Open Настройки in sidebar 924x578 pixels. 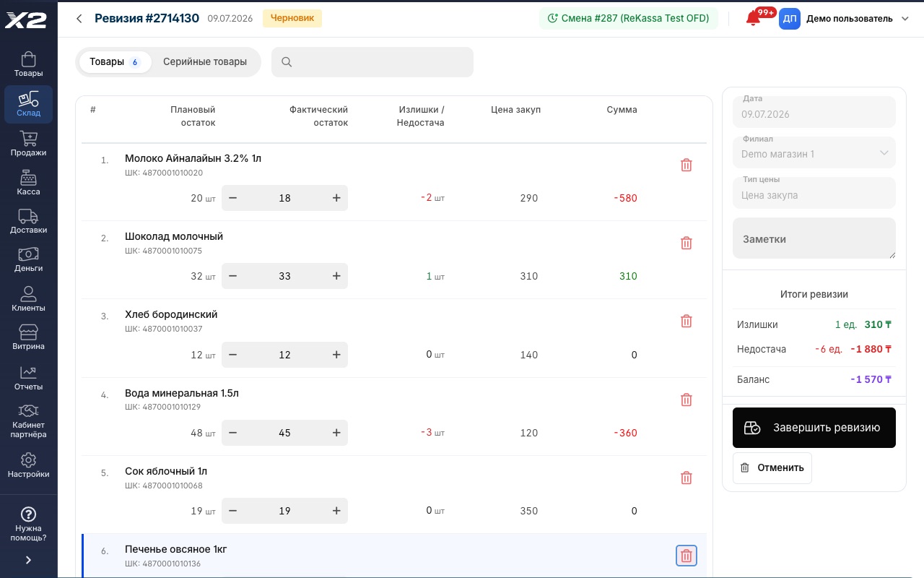click(28, 465)
